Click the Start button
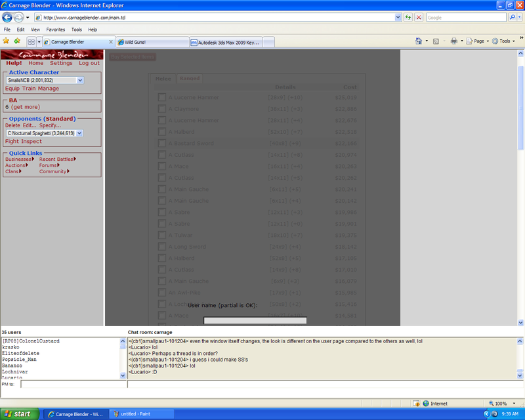 point(20,414)
